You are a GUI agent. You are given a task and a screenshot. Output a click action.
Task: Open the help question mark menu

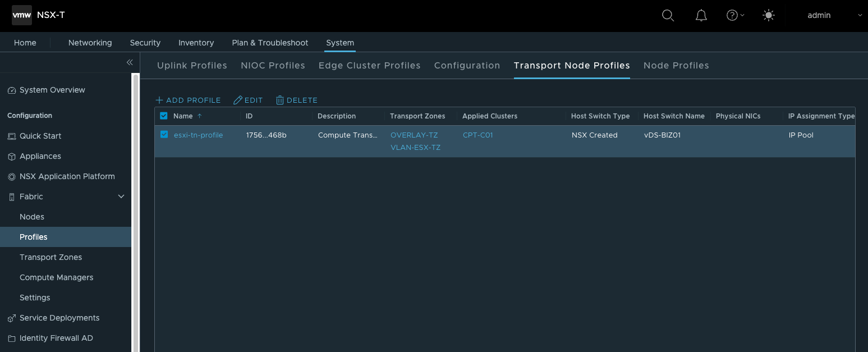pyautogui.click(x=735, y=16)
